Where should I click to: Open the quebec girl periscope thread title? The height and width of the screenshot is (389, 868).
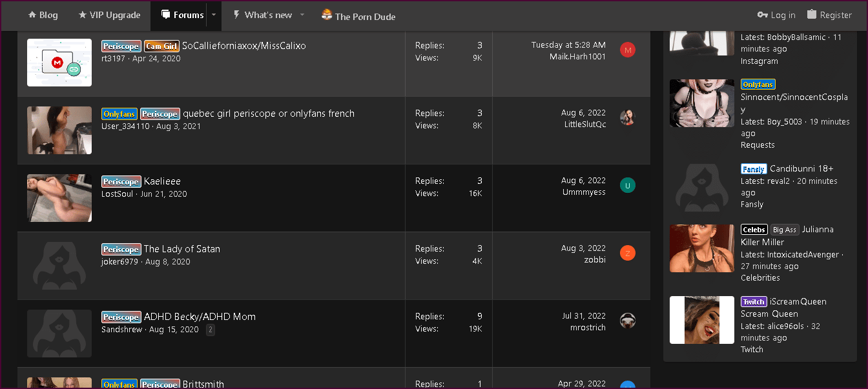pyautogui.click(x=269, y=114)
